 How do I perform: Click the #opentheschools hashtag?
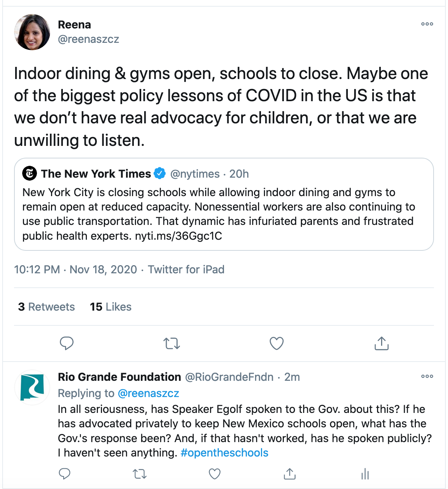[224, 453]
